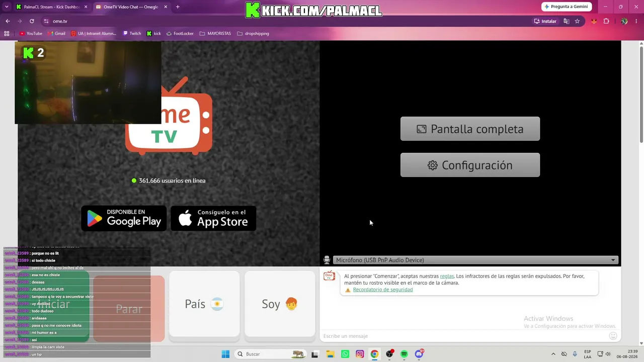Open the Extensions puzzle menu
This screenshot has width=644, height=362.
[606, 21]
